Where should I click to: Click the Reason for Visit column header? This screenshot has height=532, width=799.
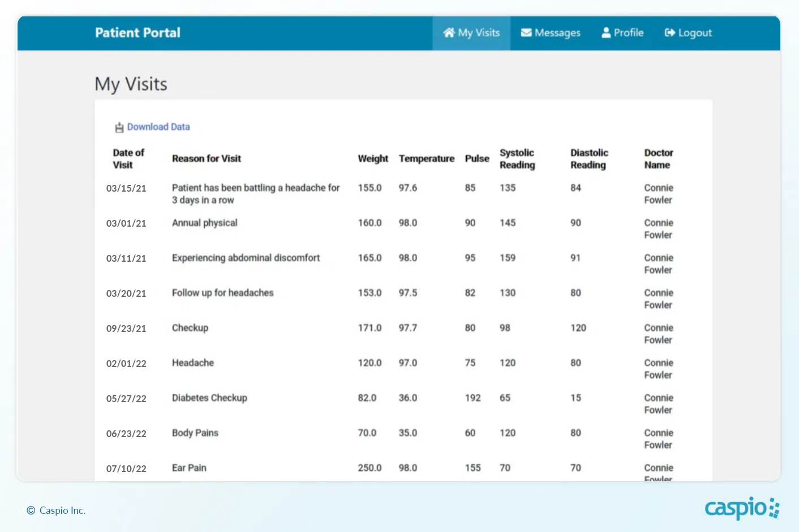[207, 159]
